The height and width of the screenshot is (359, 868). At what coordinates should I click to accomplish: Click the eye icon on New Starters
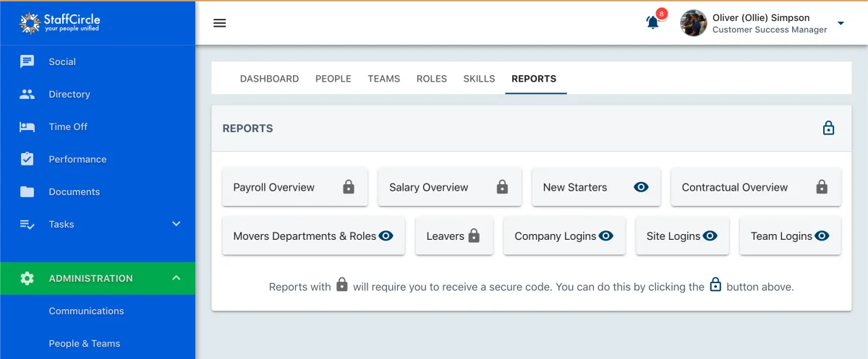click(641, 187)
